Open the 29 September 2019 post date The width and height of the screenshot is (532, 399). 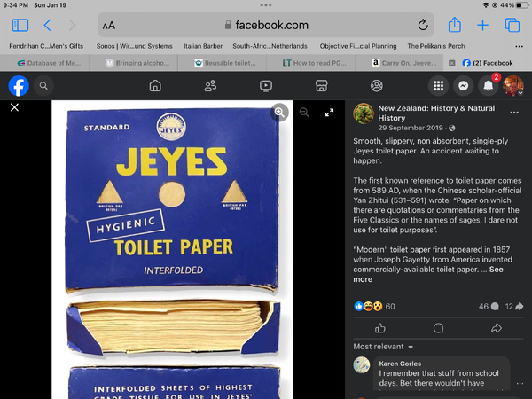click(411, 128)
